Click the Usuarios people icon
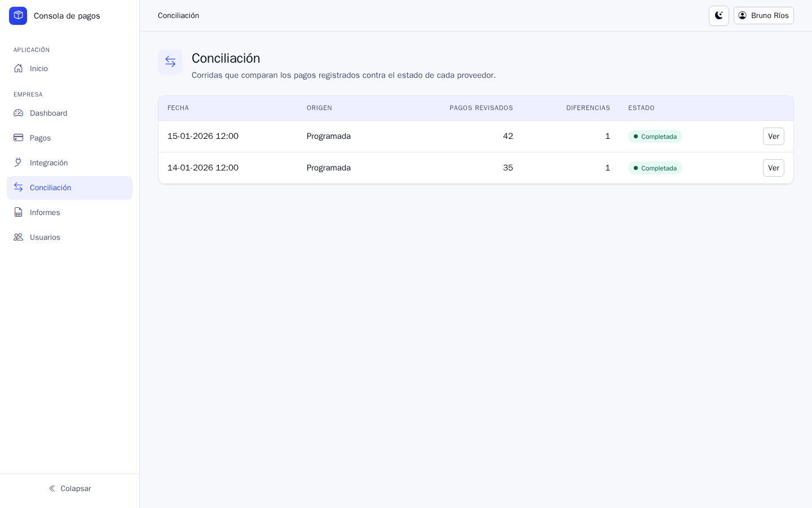The width and height of the screenshot is (812, 508). point(19,237)
